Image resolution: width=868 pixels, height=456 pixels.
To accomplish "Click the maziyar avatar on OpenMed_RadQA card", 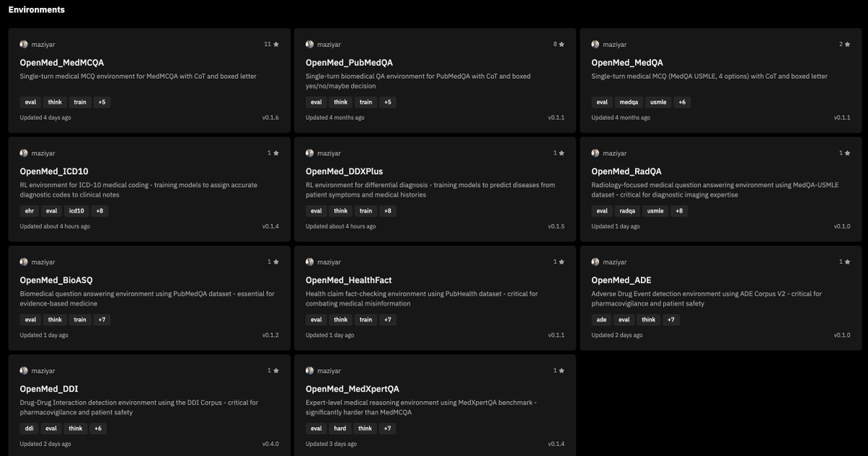I will point(595,153).
